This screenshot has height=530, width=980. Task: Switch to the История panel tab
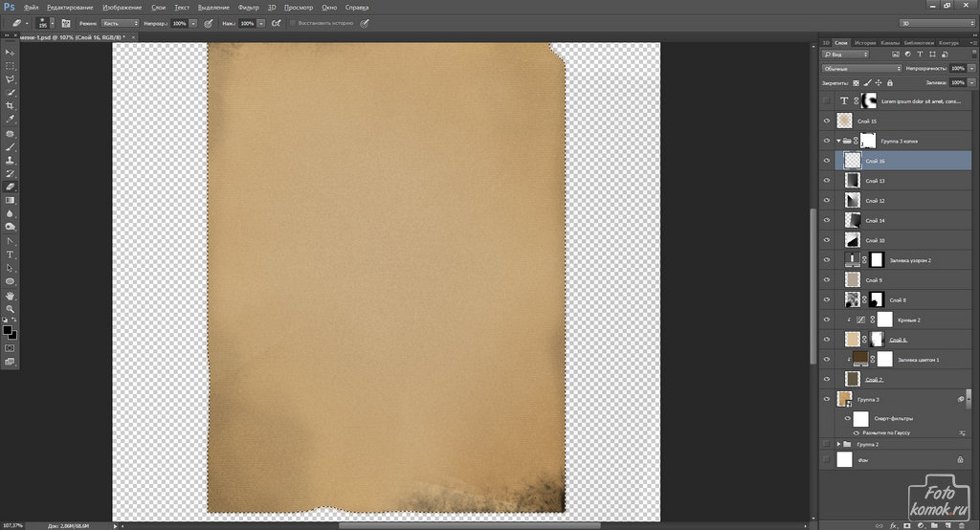[x=865, y=42]
